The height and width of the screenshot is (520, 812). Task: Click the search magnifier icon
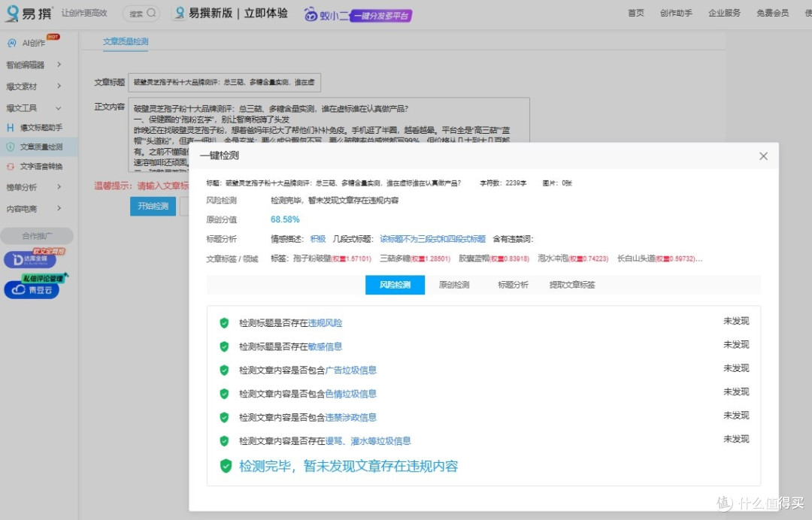151,13
